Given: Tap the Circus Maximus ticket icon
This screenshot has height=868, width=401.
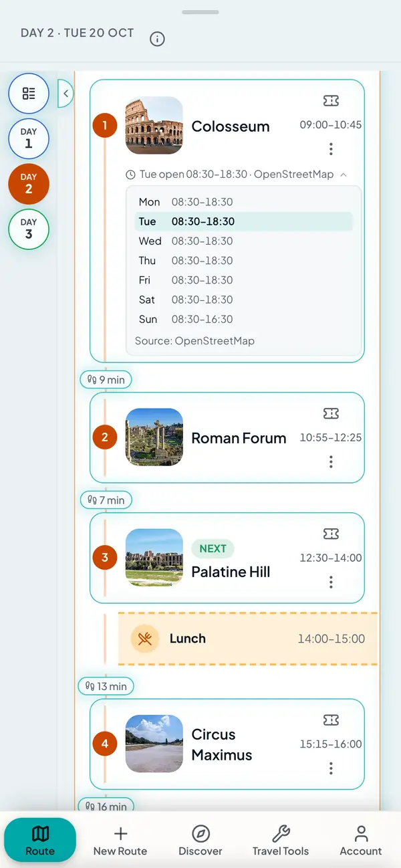Looking at the screenshot, I should coord(331,720).
